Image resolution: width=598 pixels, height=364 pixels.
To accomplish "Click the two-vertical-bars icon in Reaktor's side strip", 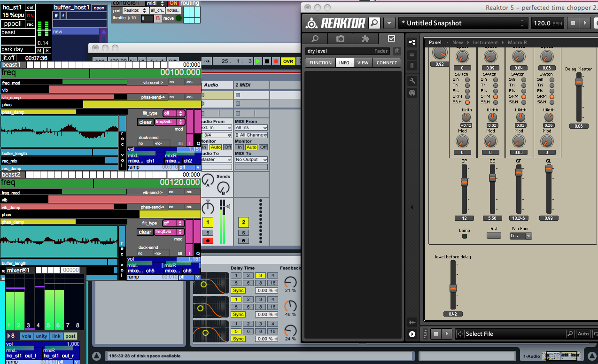I will pos(412,65).
